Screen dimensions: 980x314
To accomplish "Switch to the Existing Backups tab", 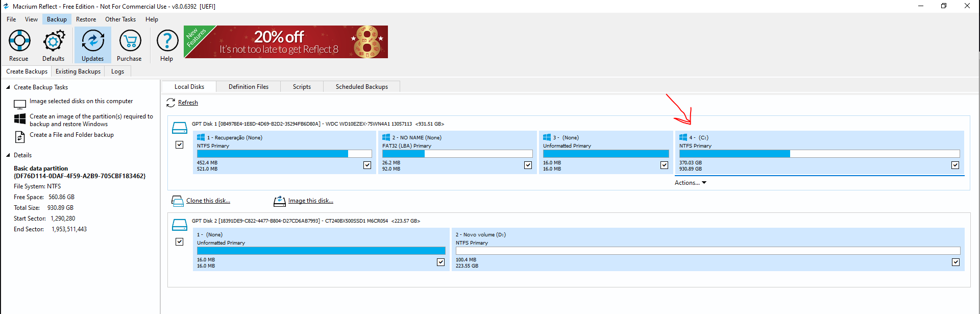I will coord(78,71).
